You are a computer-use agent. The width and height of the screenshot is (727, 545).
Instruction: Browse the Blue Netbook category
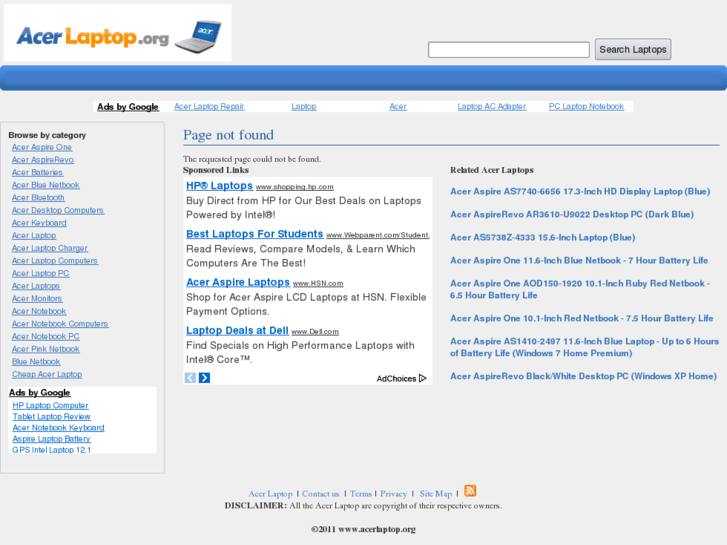click(36, 362)
